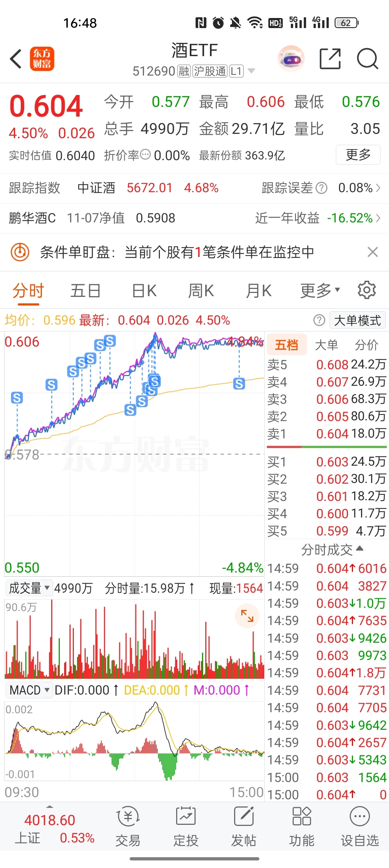Screen dimensions: 389x868
Task: Tap the 沪股通 tag
Action: tap(210, 71)
